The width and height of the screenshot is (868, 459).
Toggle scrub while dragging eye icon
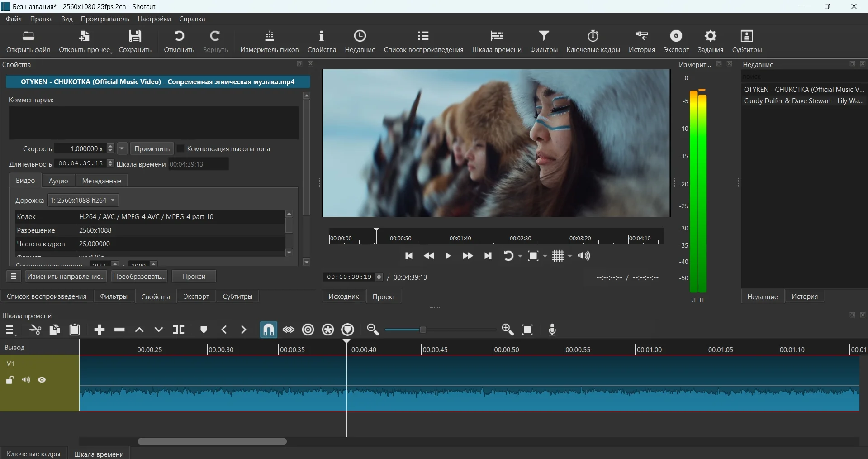289,330
